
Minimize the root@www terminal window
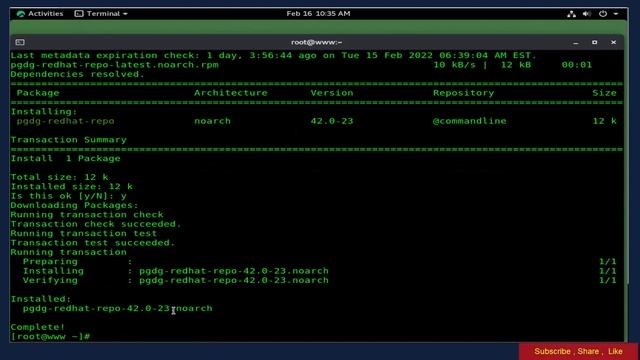point(576,42)
